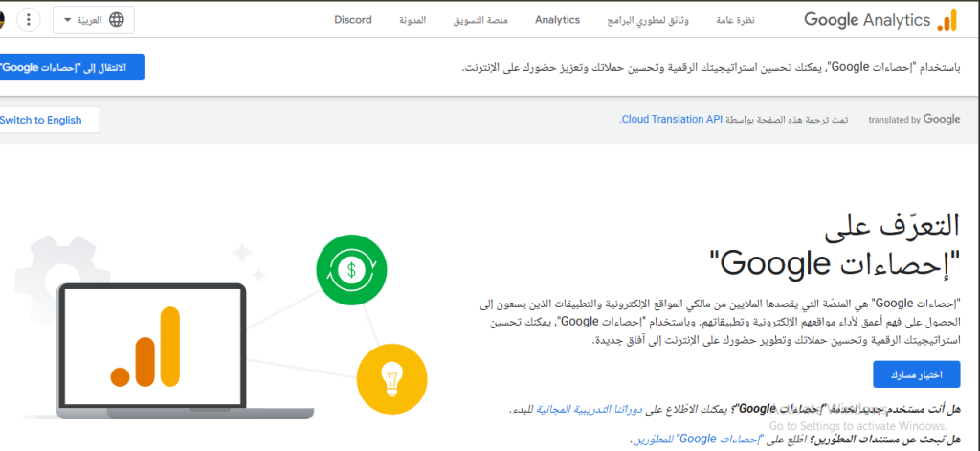Click the blue اختيار مسارك button
Image resolution: width=980 pixels, height=451 pixels.
(x=916, y=374)
